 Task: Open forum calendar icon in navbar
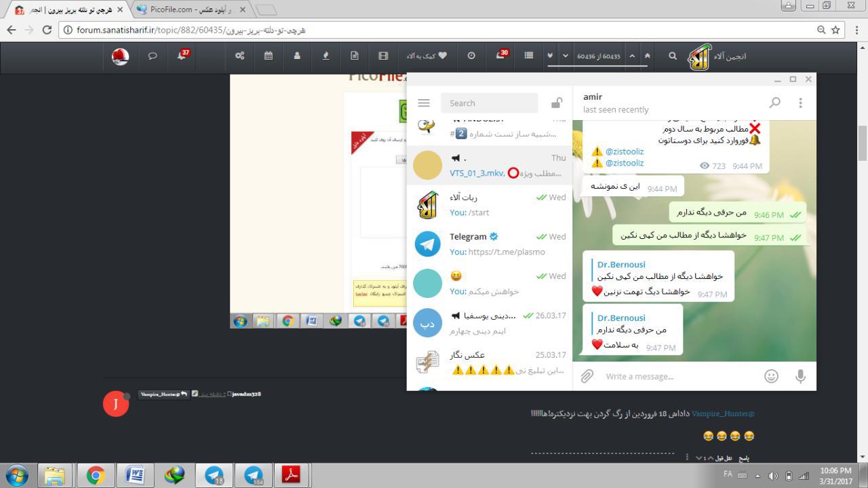click(x=269, y=56)
